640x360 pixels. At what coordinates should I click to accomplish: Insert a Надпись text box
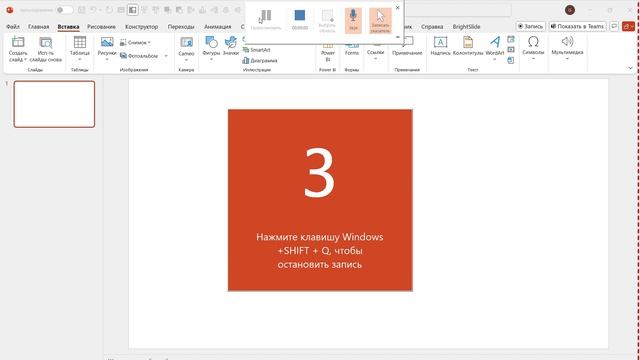point(440,46)
